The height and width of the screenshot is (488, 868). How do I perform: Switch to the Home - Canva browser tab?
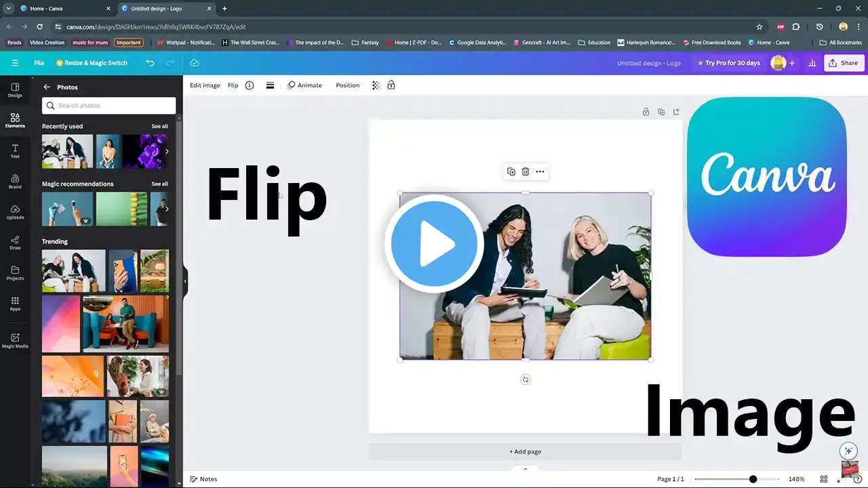coord(64,8)
